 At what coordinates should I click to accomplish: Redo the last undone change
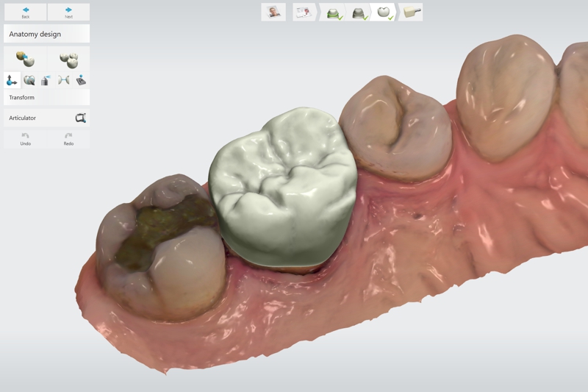(x=68, y=139)
